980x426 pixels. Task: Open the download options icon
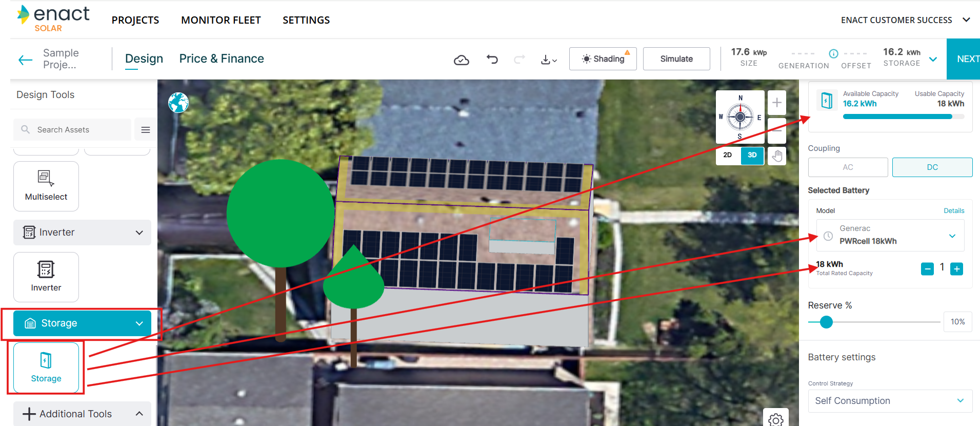(x=549, y=60)
